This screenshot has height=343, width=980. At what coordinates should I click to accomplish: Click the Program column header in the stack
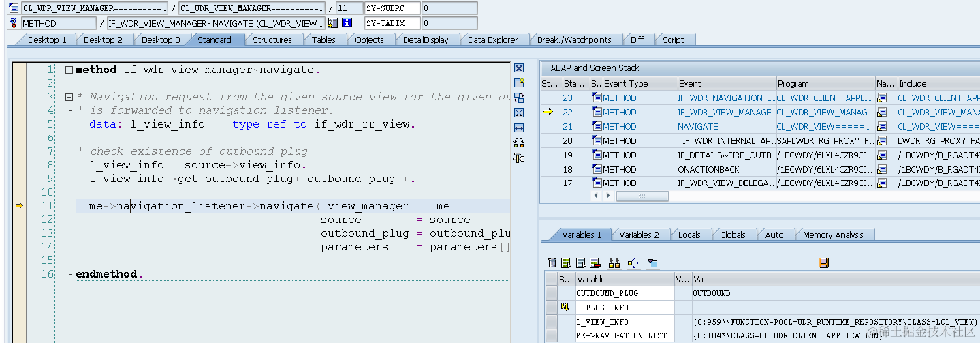click(x=825, y=83)
